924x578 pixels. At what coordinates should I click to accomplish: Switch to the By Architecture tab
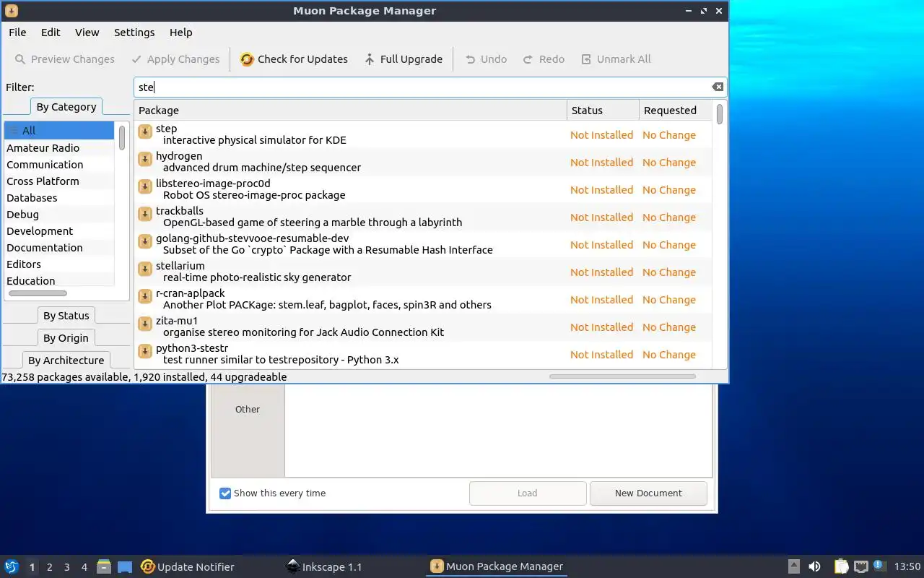tap(66, 361)
